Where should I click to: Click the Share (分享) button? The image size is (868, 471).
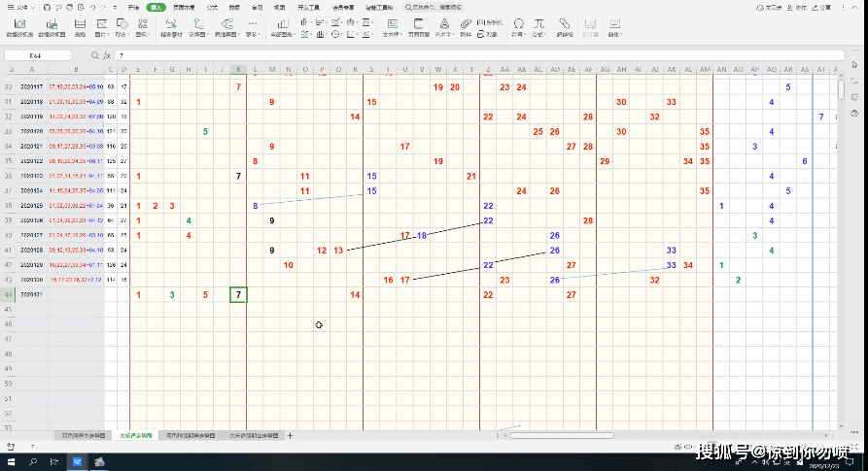click(822, 7)
